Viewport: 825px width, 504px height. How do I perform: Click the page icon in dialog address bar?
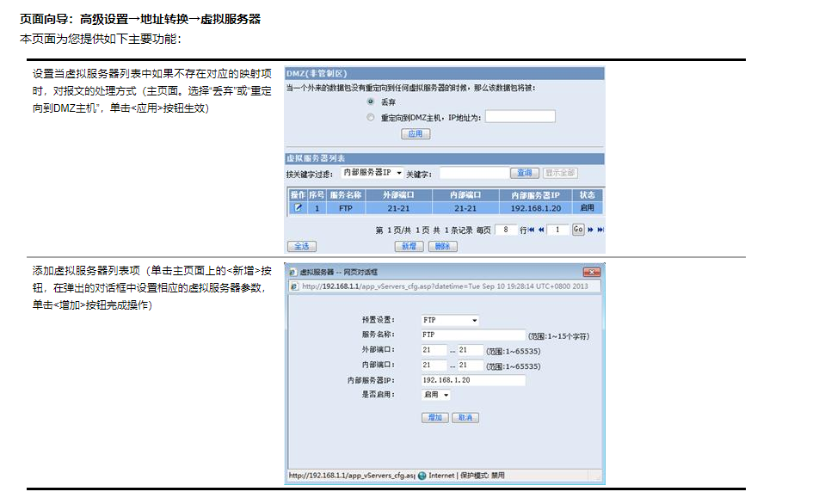coord(294,286)
